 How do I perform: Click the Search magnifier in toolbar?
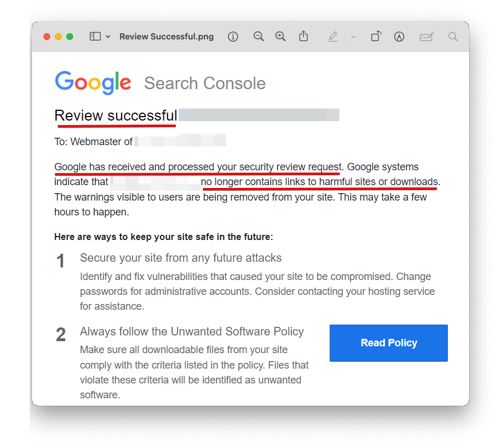pyautogui.click(x=453, y=37)
